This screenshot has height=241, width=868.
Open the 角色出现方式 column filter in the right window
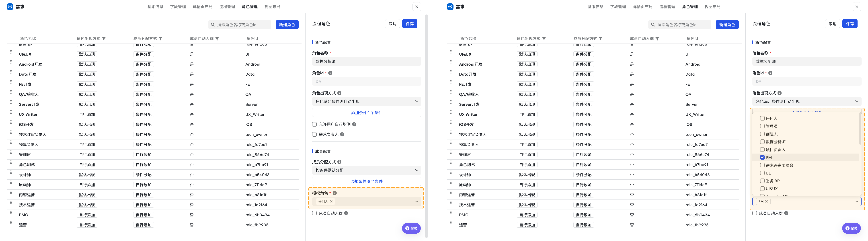coord(544,38)
